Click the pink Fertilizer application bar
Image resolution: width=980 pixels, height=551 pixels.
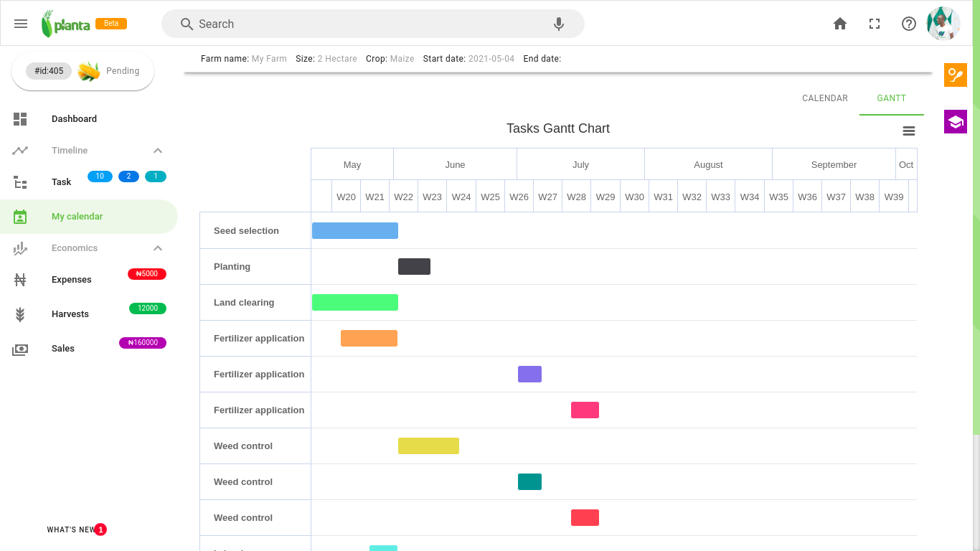click(585, 410)
